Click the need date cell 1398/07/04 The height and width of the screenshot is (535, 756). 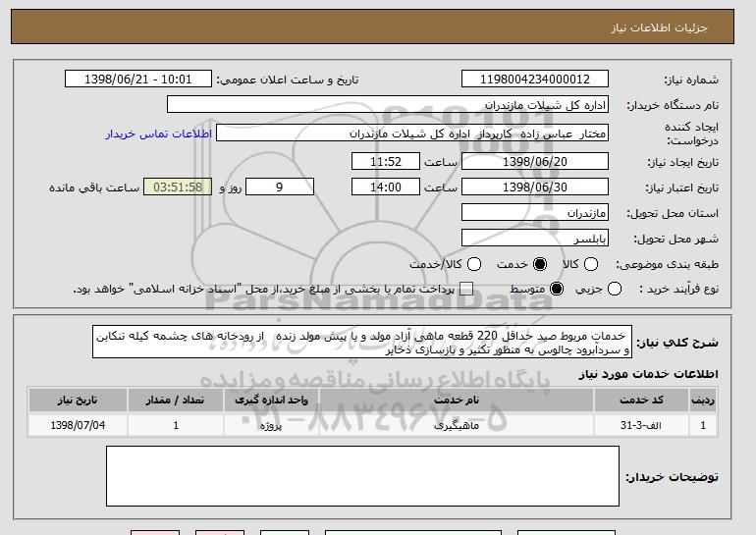78,425
